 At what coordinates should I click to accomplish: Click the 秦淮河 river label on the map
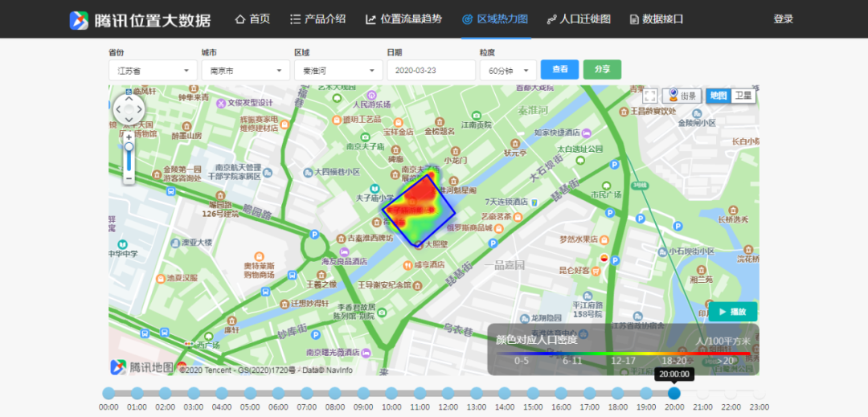[532, 111]
